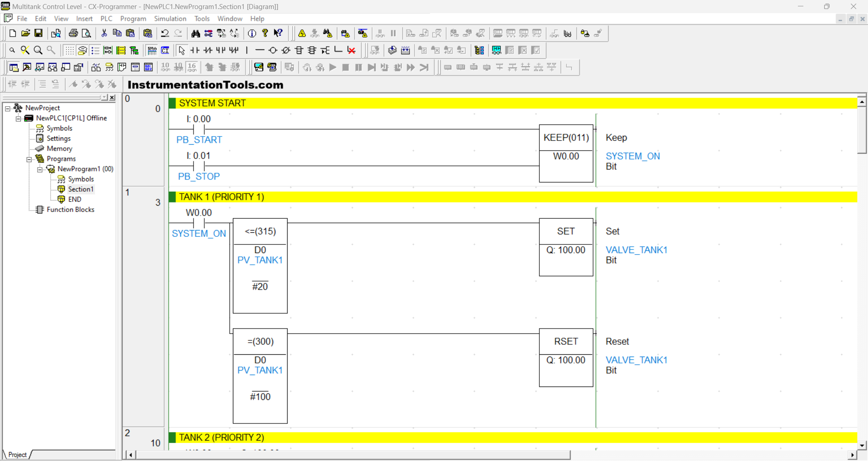The image size is (868, 461).
Task: Select the END section in the tree
Action: pos(75,199)
